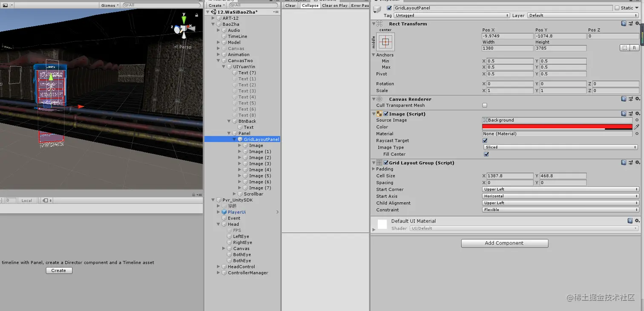
Task: Open the Hierarchy Create dropdown
Action: click(216, 5)
